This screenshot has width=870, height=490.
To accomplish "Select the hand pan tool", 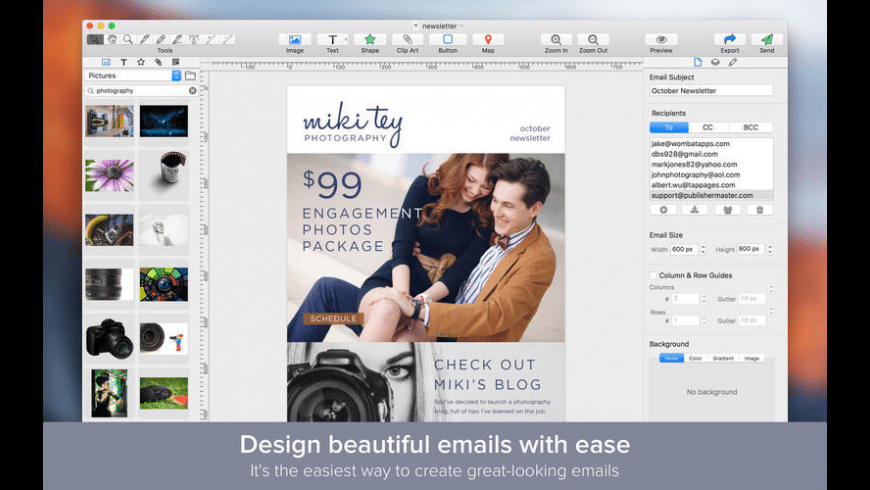I will tap(112, 39).
